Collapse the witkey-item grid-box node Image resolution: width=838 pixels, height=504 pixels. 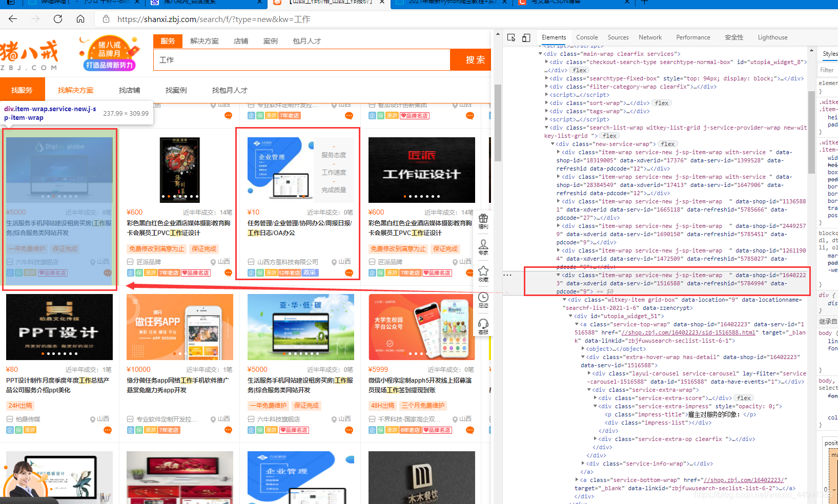tap(564, 300)
